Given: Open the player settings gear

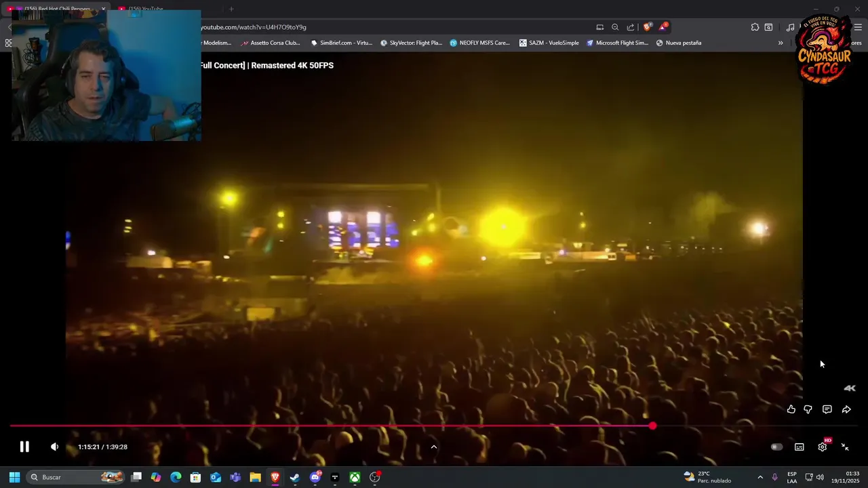Looking at the screenshot, I should [823, 447].
